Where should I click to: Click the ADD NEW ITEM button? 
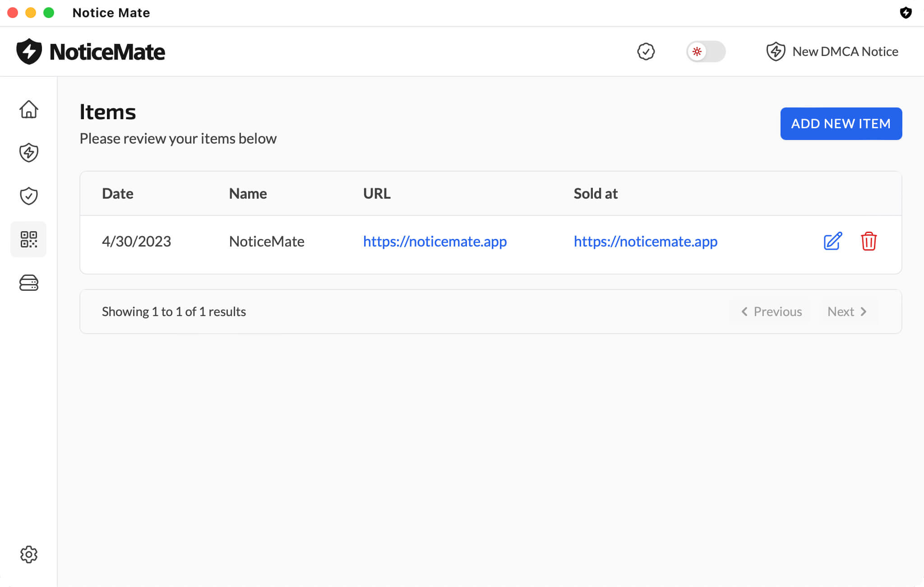coord(841,124)
